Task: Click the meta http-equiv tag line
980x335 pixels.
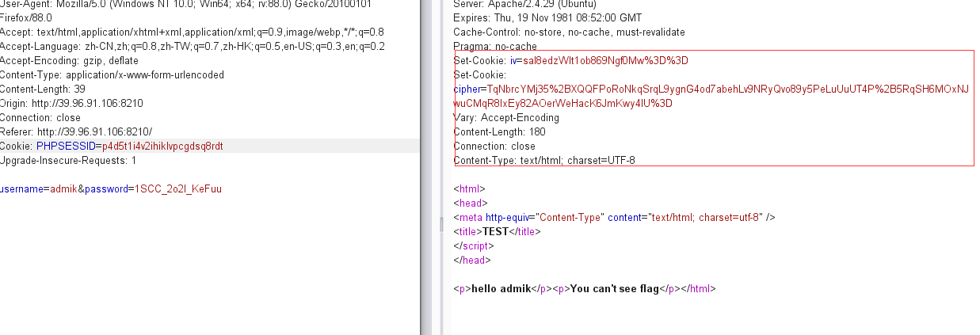Action: click(x=614, y=218)
